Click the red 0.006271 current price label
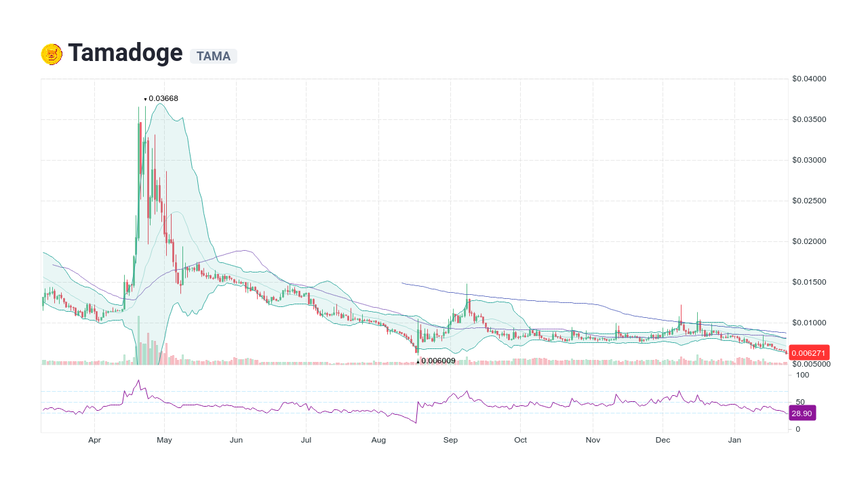 tap(810, 352)
